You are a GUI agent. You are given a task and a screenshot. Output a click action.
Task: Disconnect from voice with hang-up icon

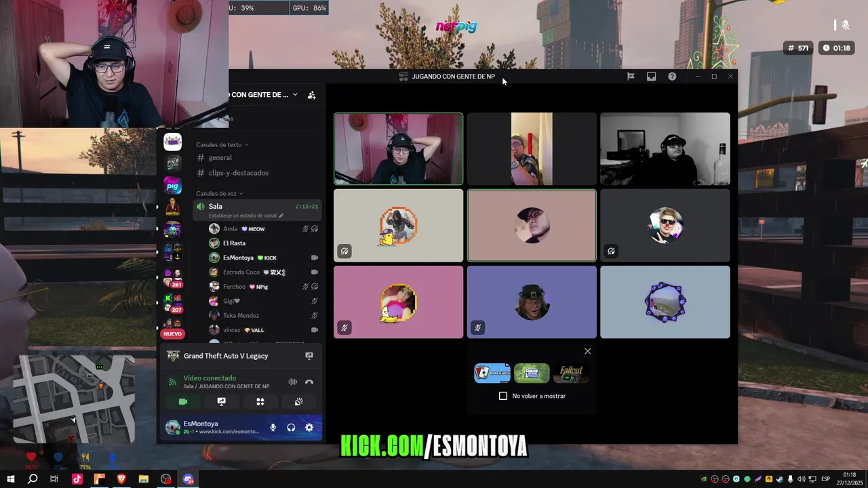point(309,382)
